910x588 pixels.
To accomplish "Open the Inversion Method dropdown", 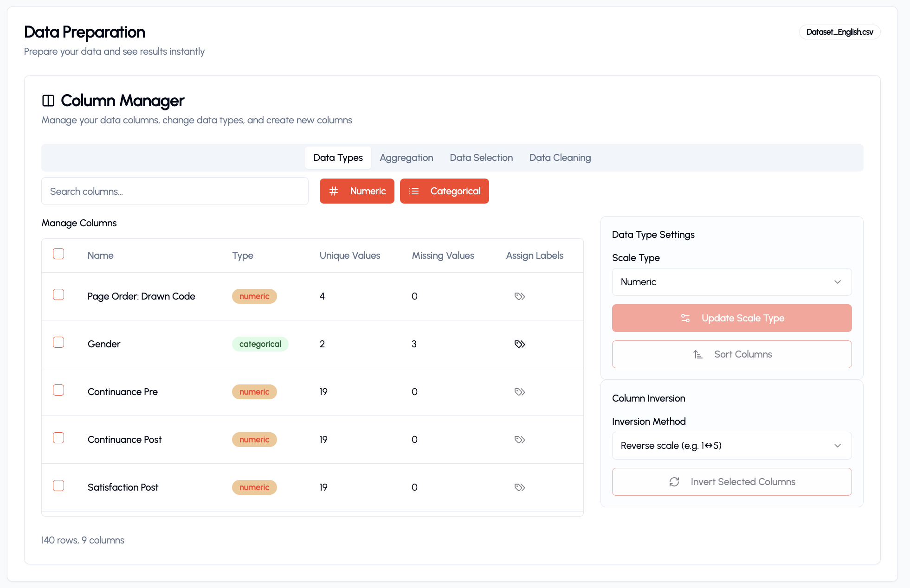I will click(x=732, y=446).
